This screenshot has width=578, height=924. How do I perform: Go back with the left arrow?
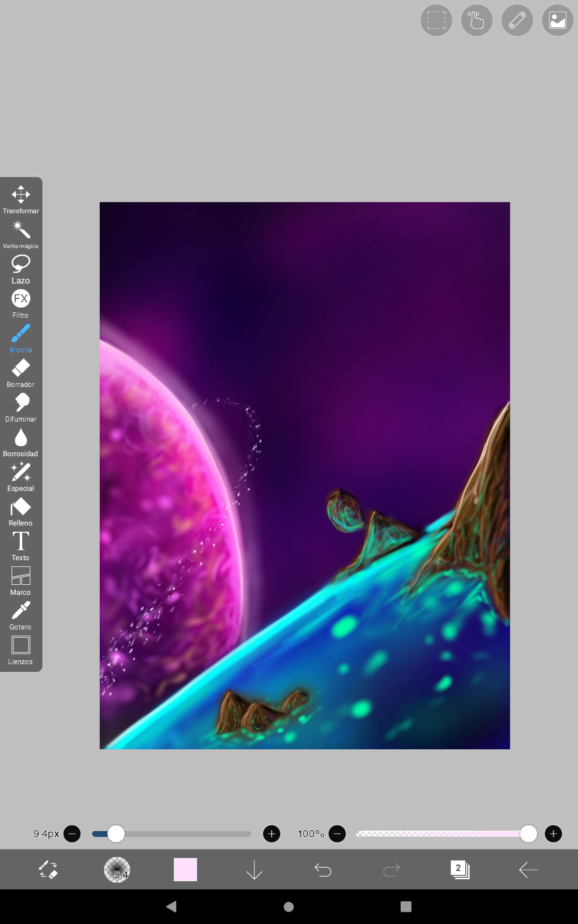pos(528,870)
